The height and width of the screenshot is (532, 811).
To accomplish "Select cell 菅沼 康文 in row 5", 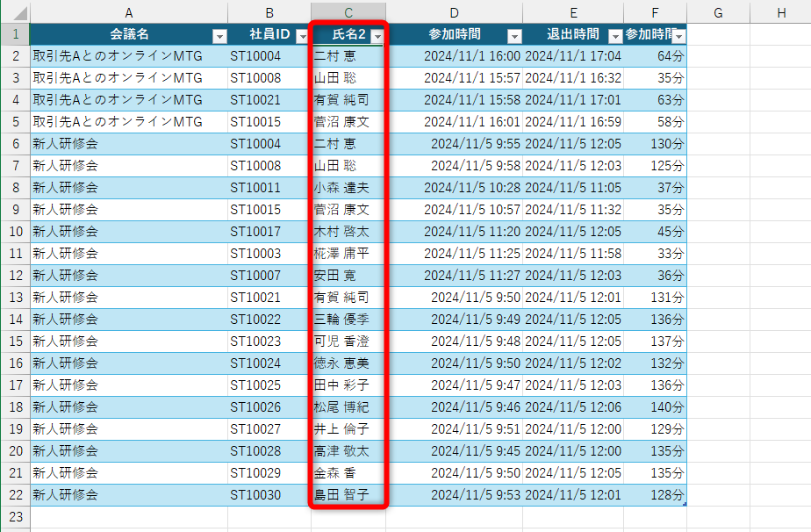I will click(x=348, y=122).
